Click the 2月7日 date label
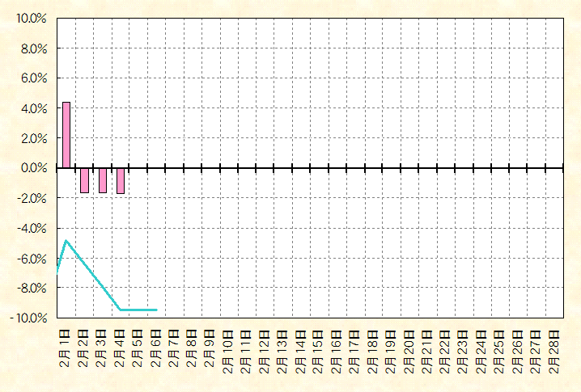The image size is (581, 392). 175,348
